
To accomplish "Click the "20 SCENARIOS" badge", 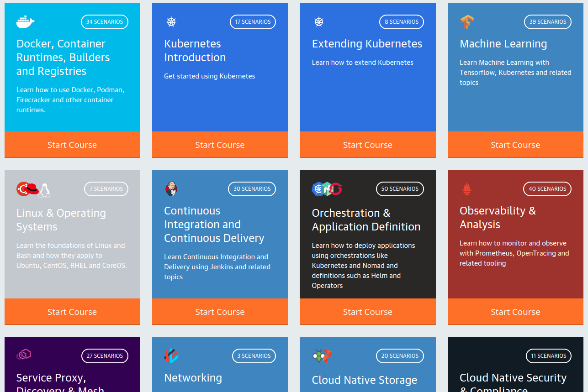I will tap(400, 355).
